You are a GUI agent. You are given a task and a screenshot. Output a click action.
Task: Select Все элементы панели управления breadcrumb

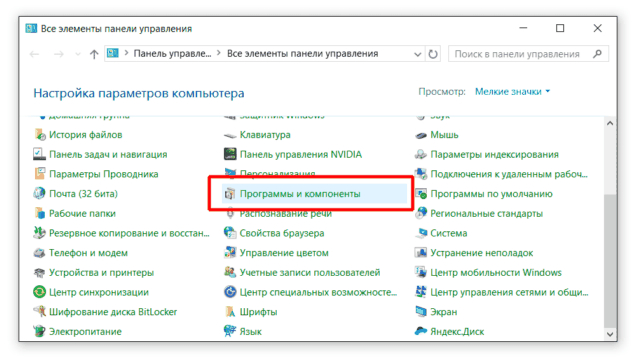(303, 54)
